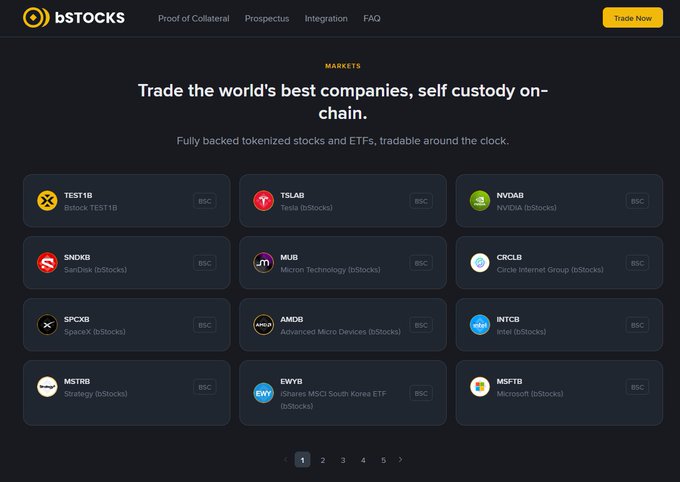The image size is (680, 482).
Task: Click BSC badge on TSLAB card
Action: tap(421, 201)
